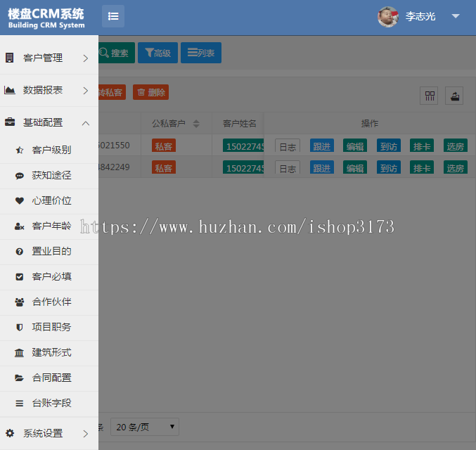Click 私客 tag in first row
476x450 pixels.
(164, 146)
